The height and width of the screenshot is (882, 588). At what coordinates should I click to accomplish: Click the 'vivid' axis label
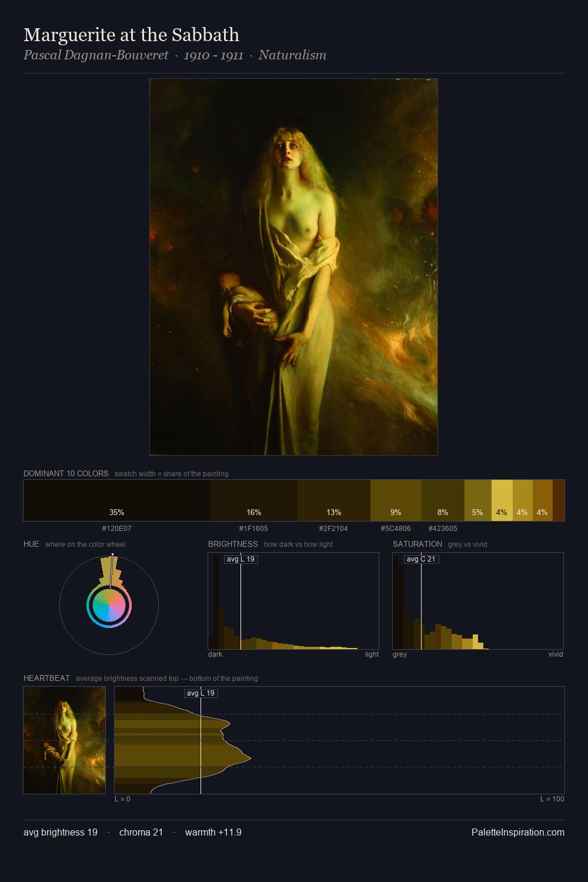[556, 654]
